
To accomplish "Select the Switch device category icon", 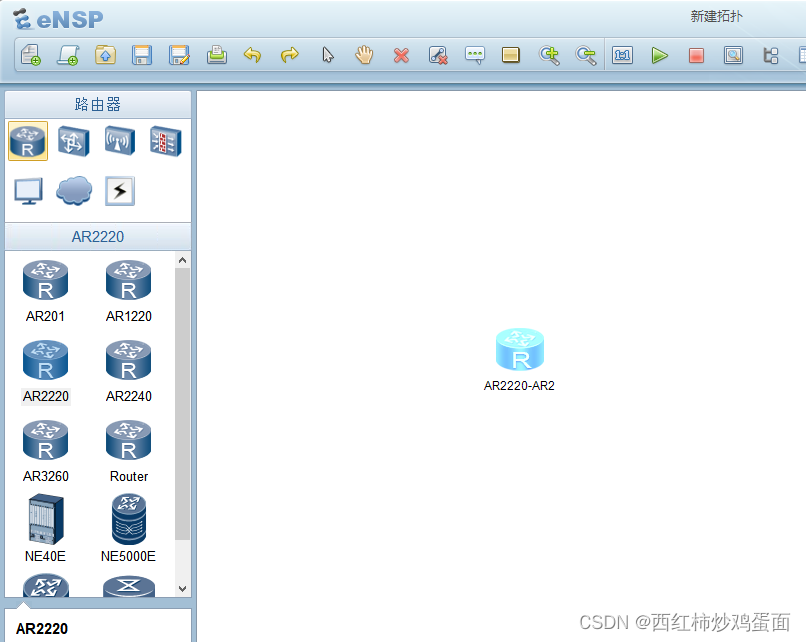I will [x=74, y=141].
